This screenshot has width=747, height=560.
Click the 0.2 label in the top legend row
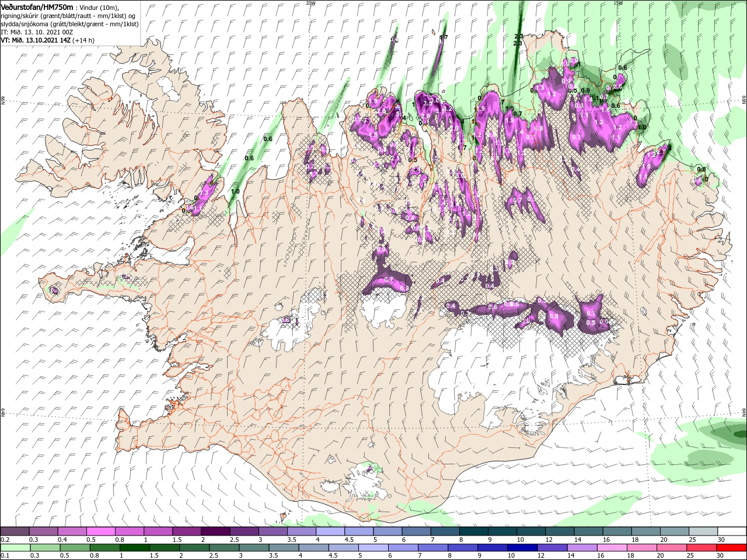(x=5, y=540)
